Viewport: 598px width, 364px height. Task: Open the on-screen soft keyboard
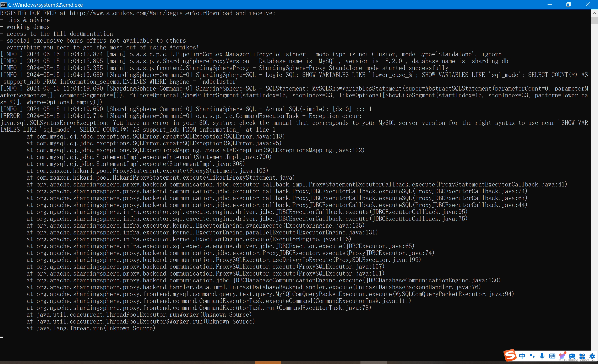(x=552, y=356)
